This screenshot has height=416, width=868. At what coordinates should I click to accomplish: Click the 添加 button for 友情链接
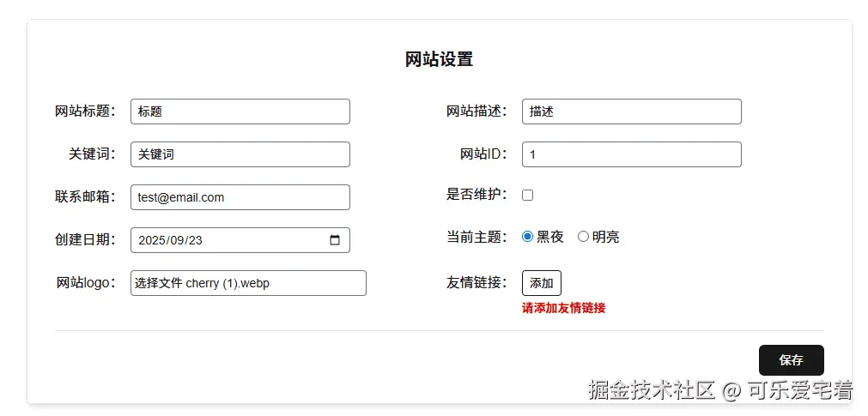(541, 283)
